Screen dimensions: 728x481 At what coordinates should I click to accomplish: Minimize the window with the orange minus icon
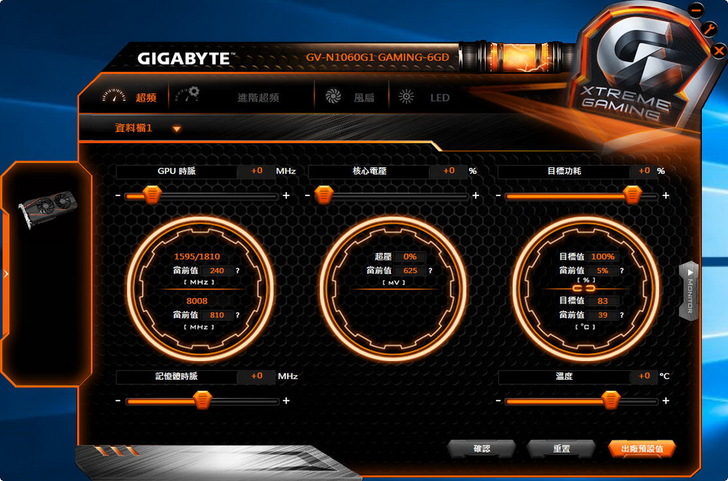696,9
